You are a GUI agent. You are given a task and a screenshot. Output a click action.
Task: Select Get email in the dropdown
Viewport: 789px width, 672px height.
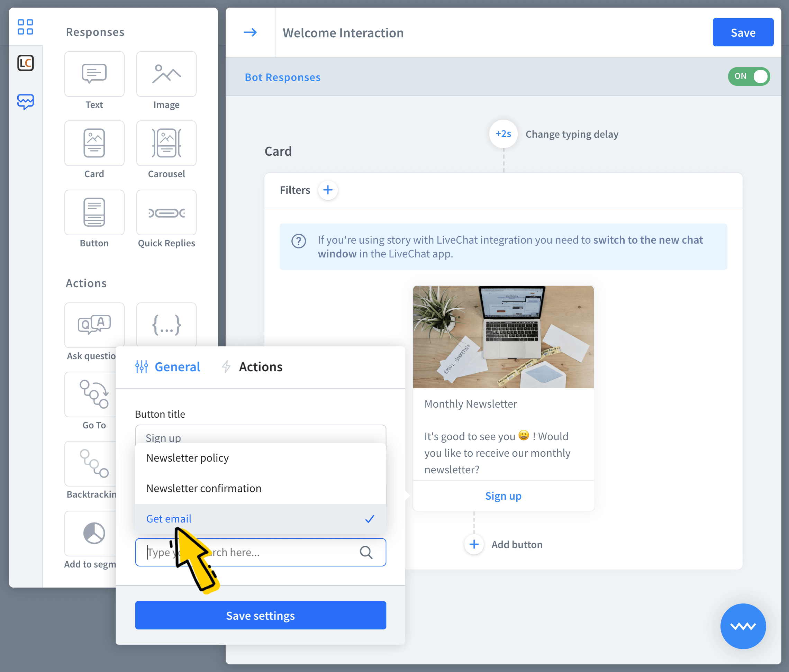point(169,519)
